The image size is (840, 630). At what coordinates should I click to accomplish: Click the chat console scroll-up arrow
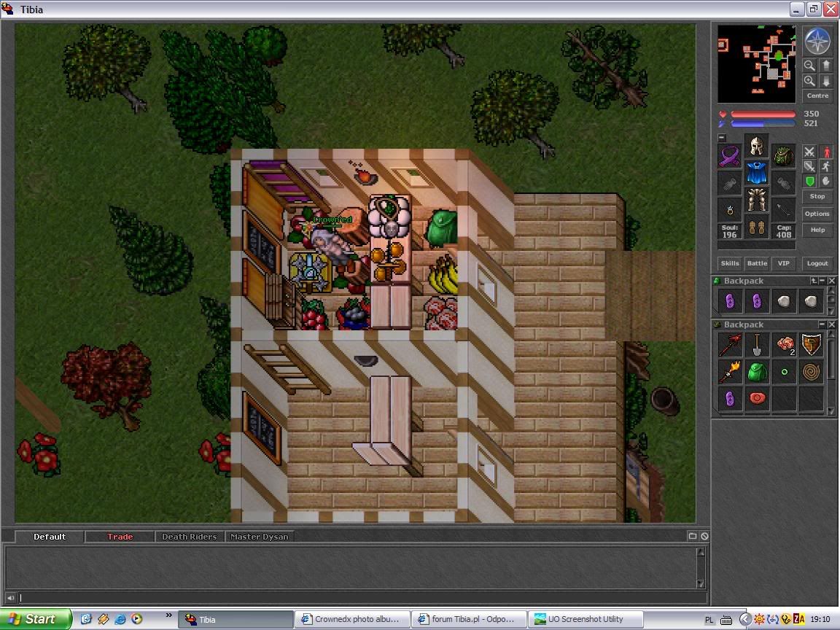(x=700, y=551)
